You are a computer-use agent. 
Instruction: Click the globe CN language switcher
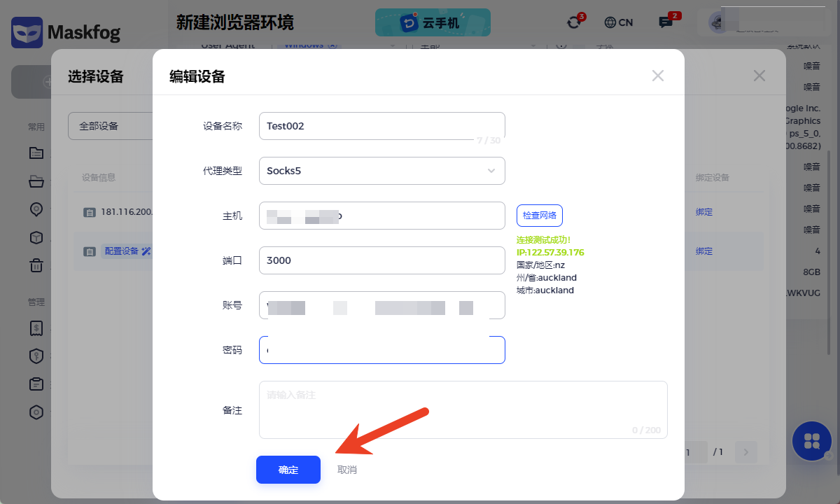(x=618, y=22)
